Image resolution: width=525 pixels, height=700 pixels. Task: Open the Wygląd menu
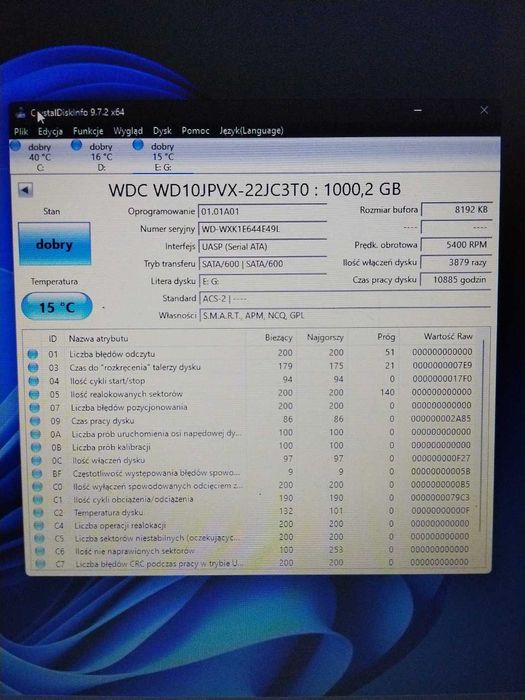point(128,131)
